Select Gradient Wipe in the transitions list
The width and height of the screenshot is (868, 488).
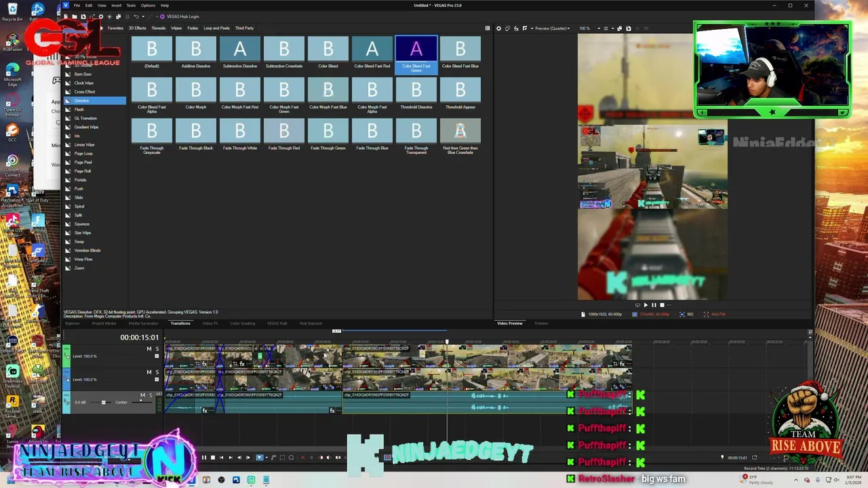tap(86, 127)
